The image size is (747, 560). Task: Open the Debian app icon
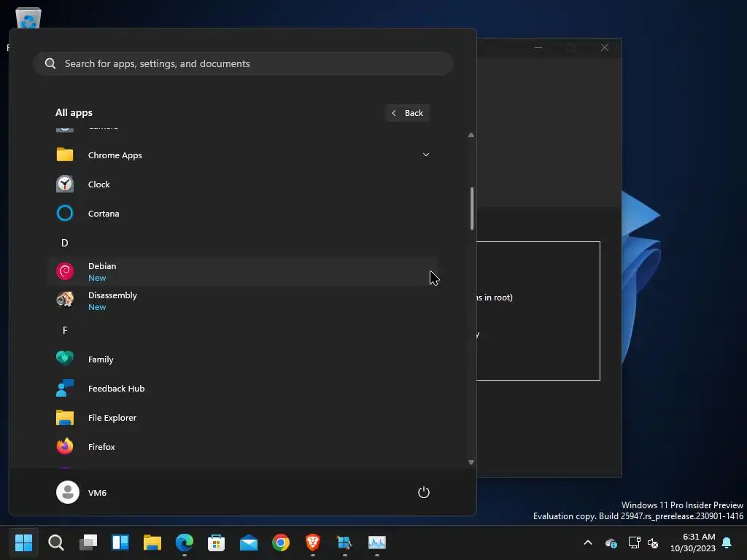pos(65,271)
